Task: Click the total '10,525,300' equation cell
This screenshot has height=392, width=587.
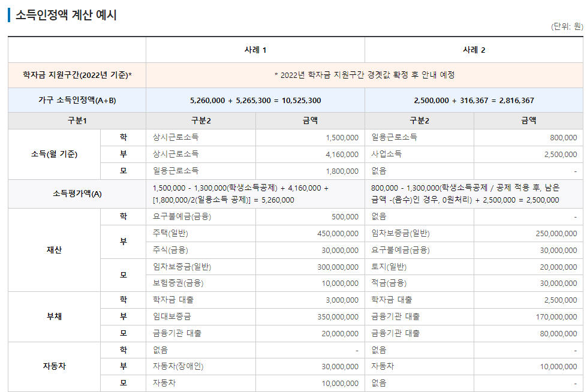Action: coord(255,100)
